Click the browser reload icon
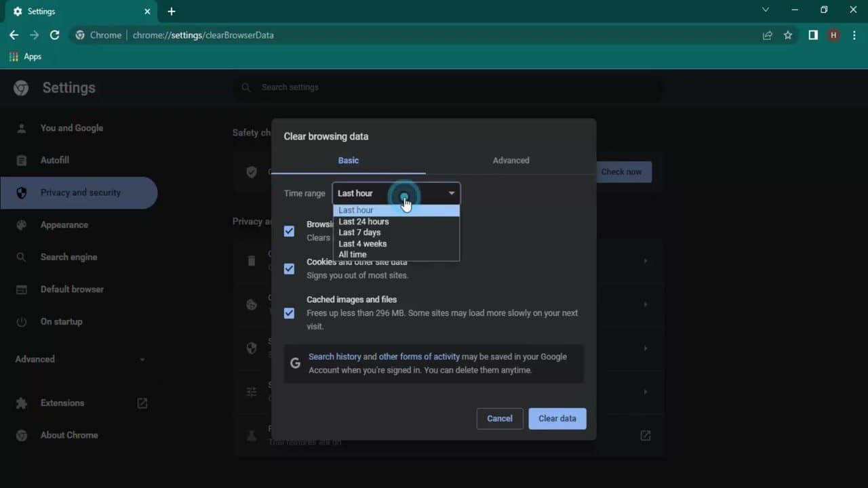The image size is (868, 488). pyautogui.click(x=54, y=35)
